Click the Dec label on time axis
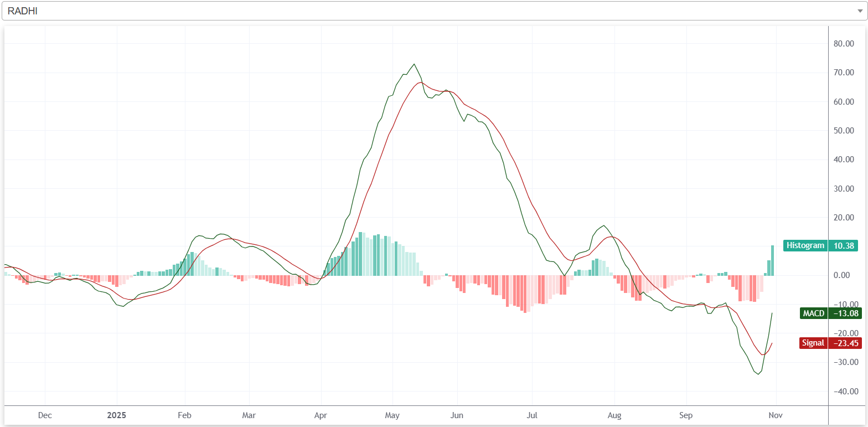Screen dimensions: 868x427 tap(45, 415)
